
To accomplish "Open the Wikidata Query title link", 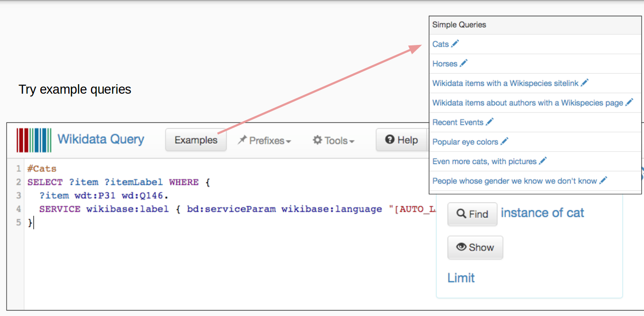I will [x=101, y=140].
